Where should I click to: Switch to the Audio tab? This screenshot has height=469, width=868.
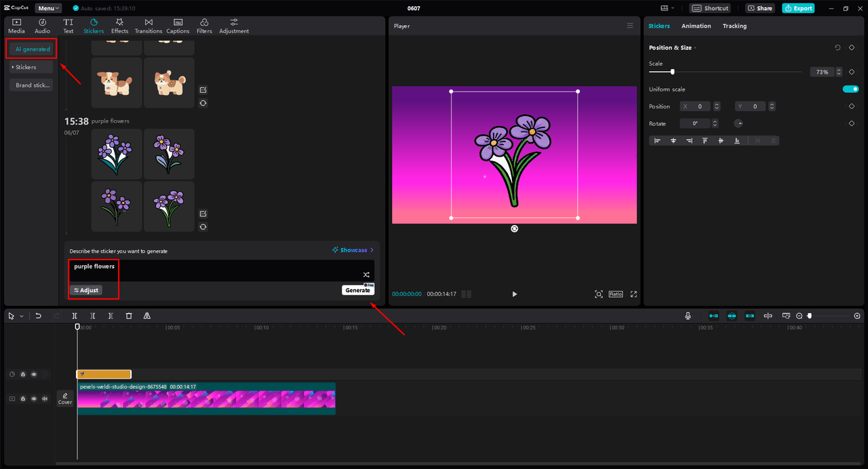pos(42,26)
